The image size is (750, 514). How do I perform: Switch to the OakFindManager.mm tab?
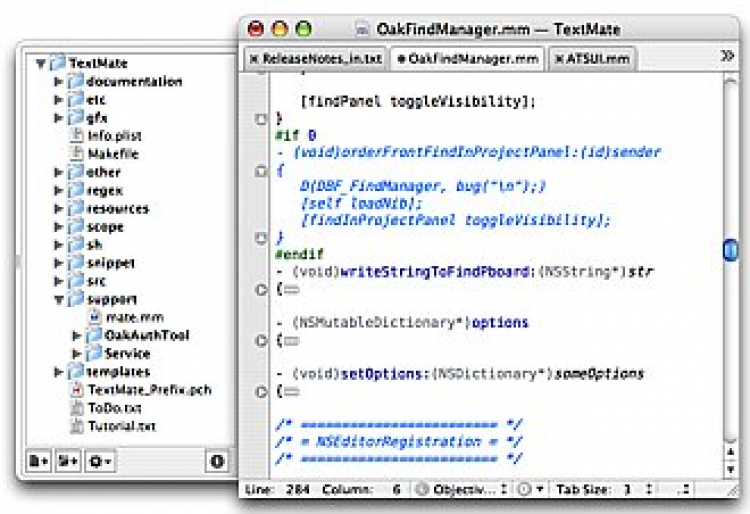click(467, 59)
